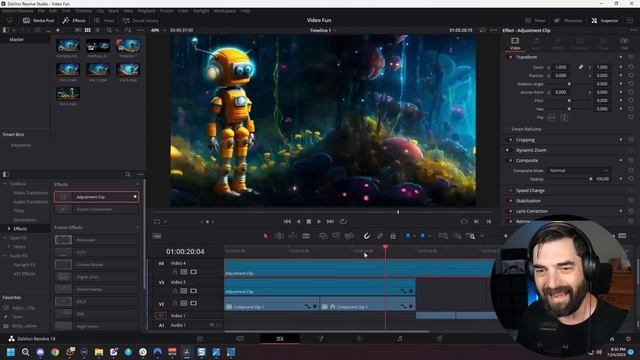Collapse the Open FX tree group
Image resolution: width=640 pixels, height=360 pixels.
[5, 238]
